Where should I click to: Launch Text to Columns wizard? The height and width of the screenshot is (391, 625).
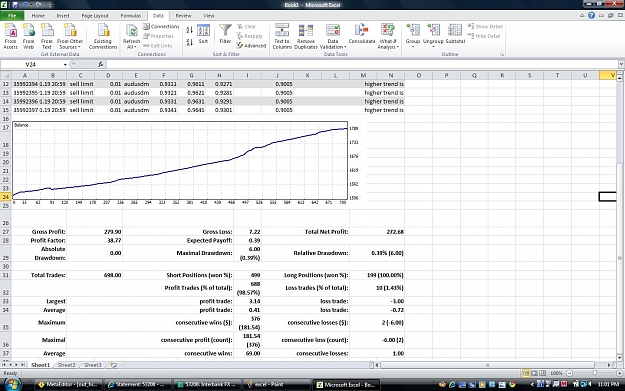pos(282,36)
